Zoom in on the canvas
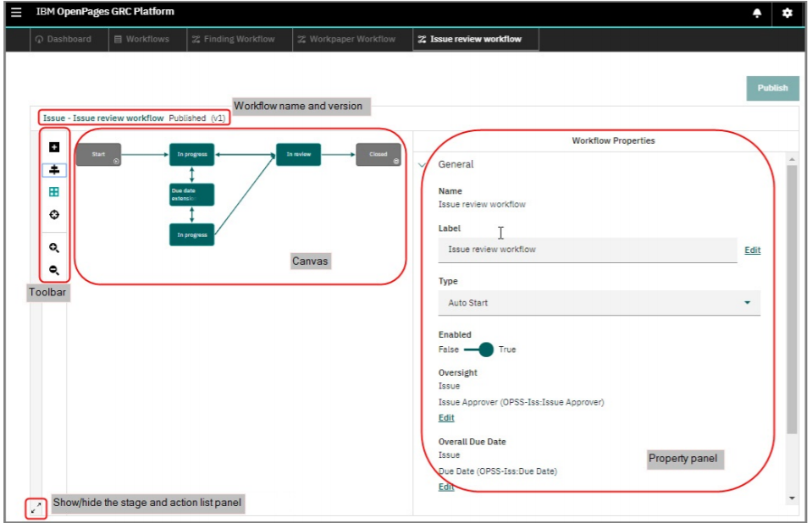Image resolution: width=812 pixels, height=523 pixels. tap(54, 248)
